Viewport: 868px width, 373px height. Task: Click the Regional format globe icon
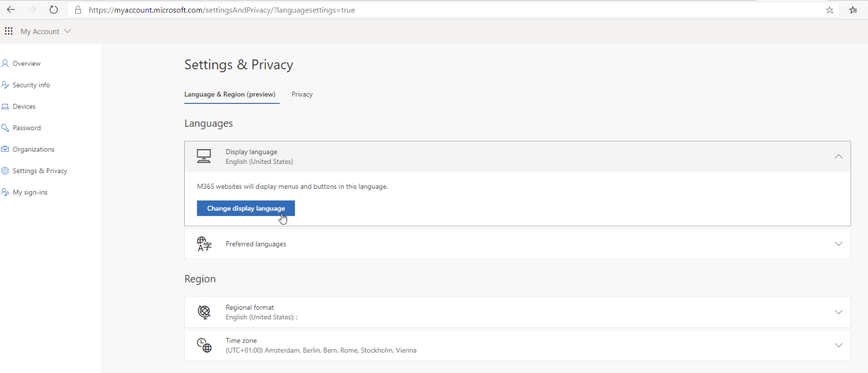click(204, 312)
